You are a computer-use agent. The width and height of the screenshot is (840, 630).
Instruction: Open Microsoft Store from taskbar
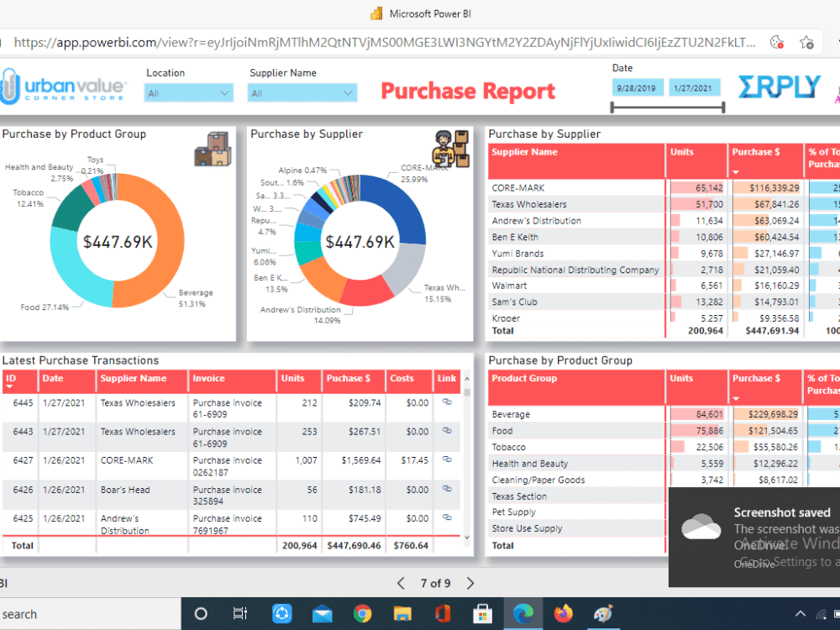click(482, 614)
